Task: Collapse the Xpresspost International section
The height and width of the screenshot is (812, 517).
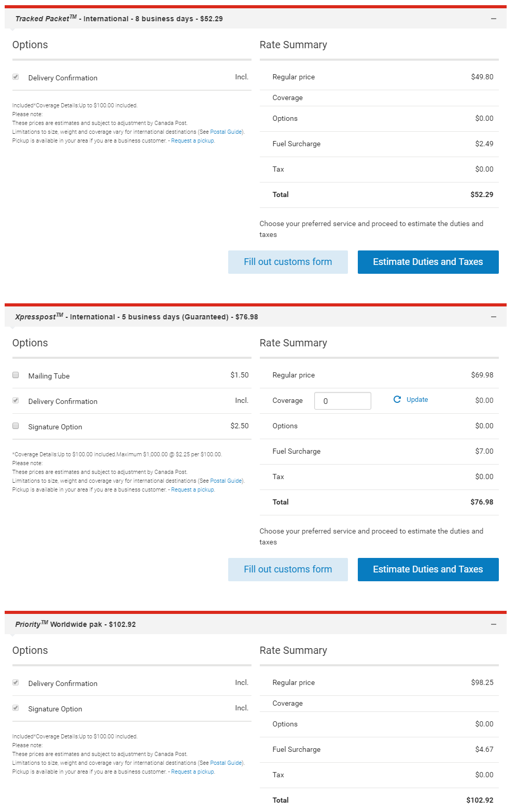Action: click(x=494, y=317)
